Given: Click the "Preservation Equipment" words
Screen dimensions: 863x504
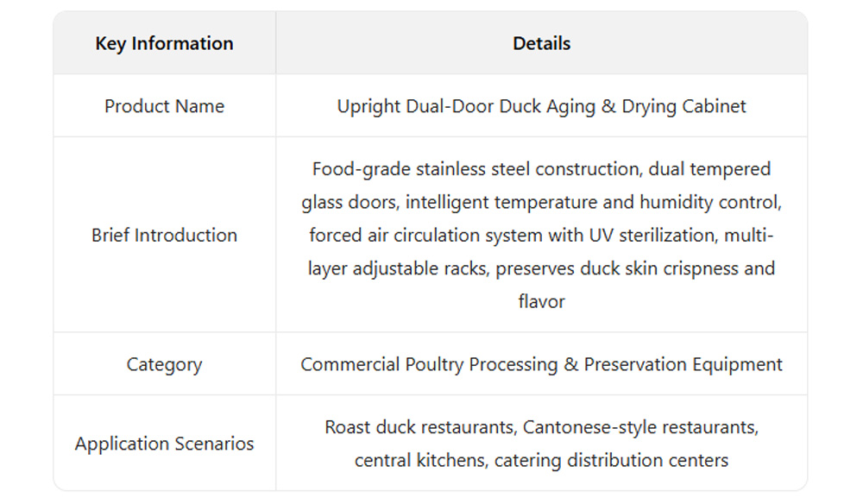Looking at the screenshot, I should [x=683, y=364].
